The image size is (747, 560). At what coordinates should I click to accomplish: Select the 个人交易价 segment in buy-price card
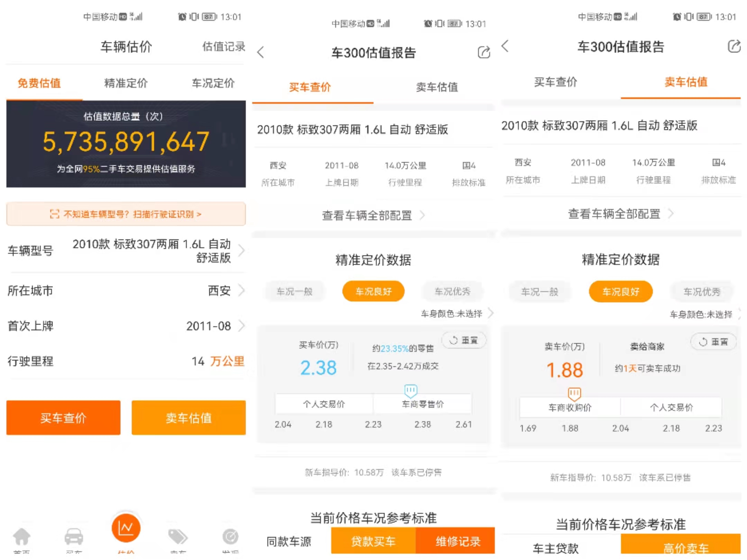324,404
